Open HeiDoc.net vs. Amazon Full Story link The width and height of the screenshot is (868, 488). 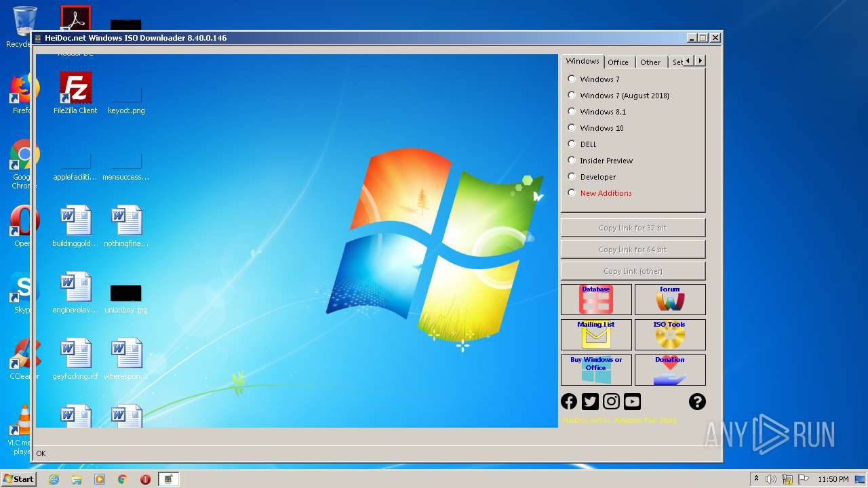coord(620,420)
